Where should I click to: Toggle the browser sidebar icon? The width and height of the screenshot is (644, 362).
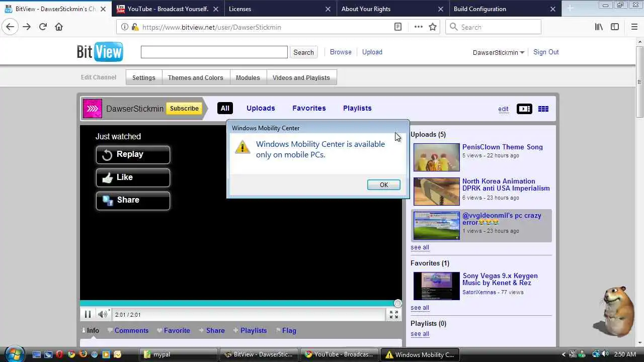(x=615, y=27)
